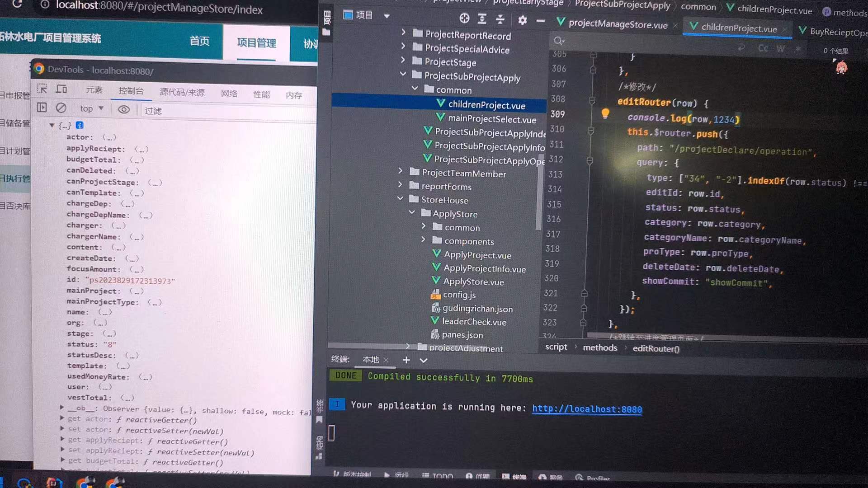Toggle match case Cc in find bar

(763, 48)
